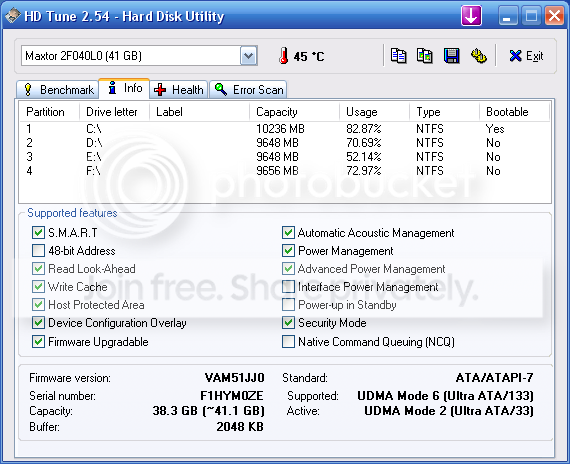Click the purple down-arrow title bar button
The width and height of the screenshot is (570, 464).
point(471,16)
